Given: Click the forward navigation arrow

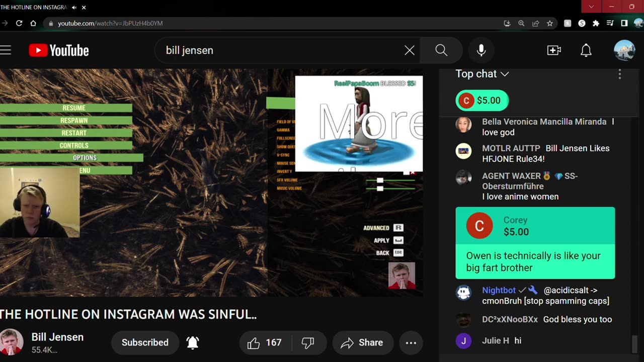Looking at the screenshot, I should pos(5,23).
